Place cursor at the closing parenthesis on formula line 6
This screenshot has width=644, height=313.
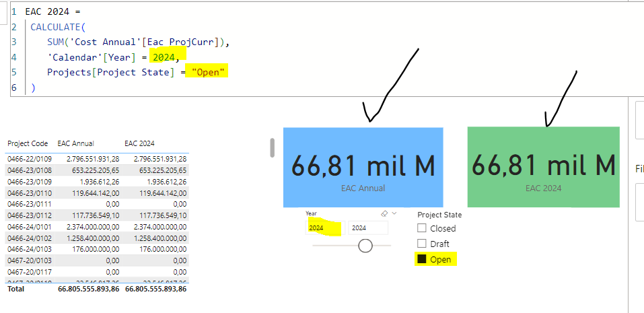(x=33, y=88)
